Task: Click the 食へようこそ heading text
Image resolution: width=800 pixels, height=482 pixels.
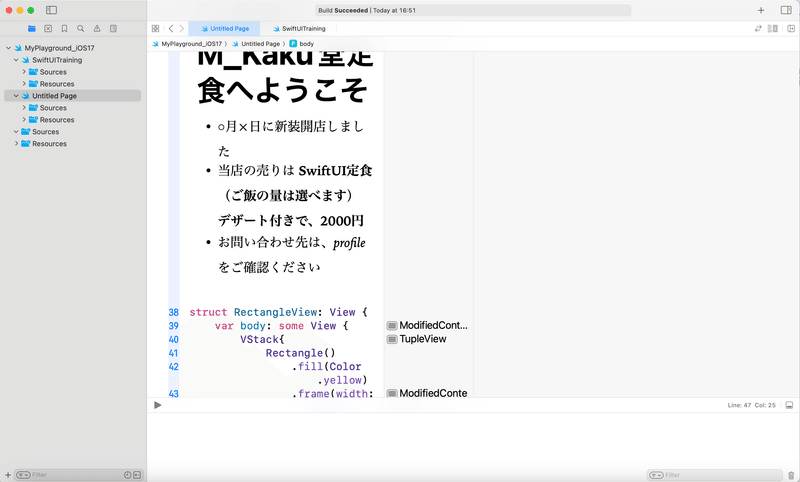Action: [x=282, y=90]
